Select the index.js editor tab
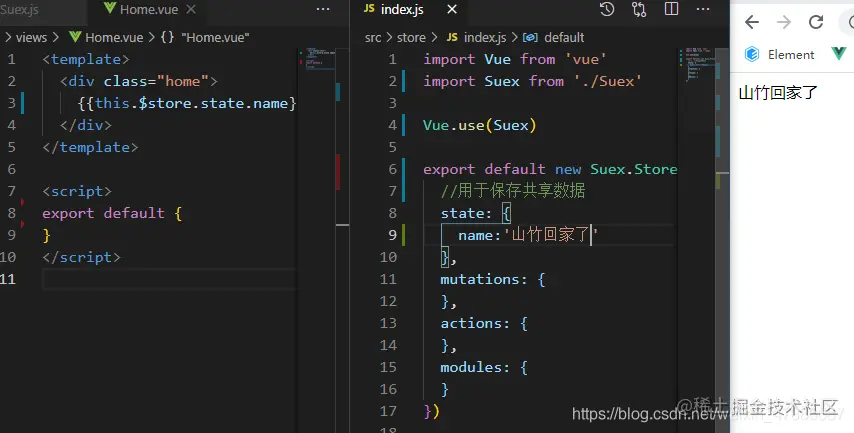 tap(402, 9)
